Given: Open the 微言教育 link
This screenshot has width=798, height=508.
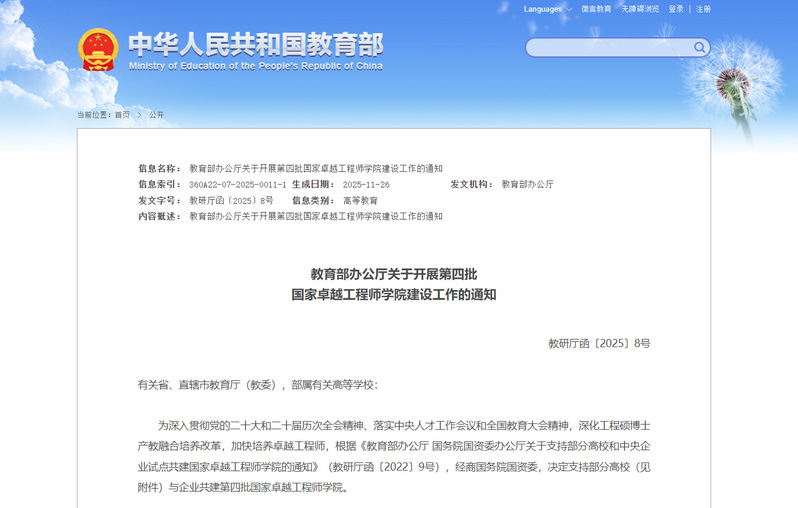Looking at the screenshot, I should [x=597, y=9].
